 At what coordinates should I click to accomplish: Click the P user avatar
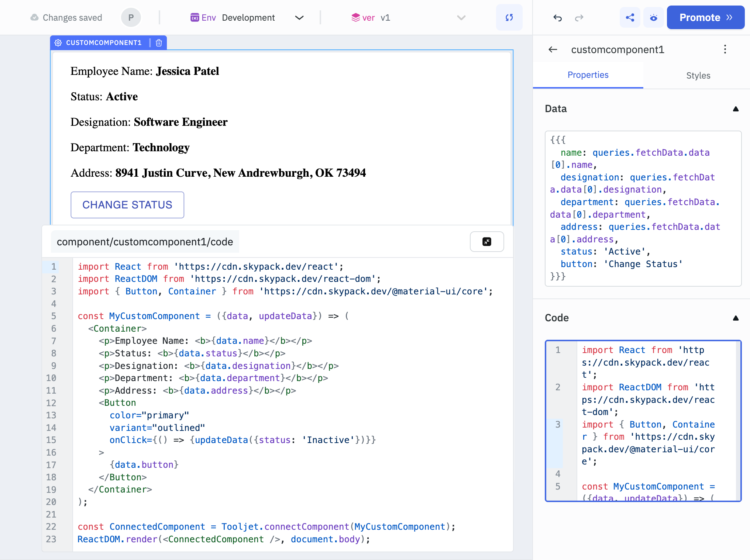tap(131, 17)
